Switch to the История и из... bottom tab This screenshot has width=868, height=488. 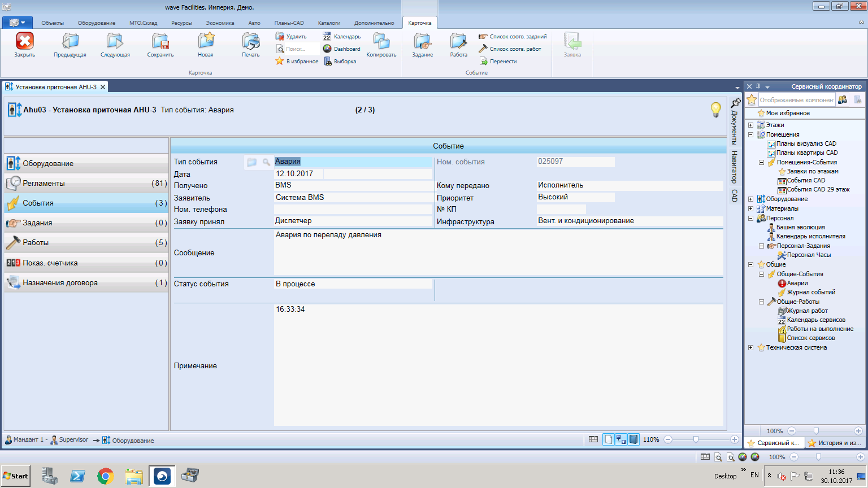click(834, 443)
